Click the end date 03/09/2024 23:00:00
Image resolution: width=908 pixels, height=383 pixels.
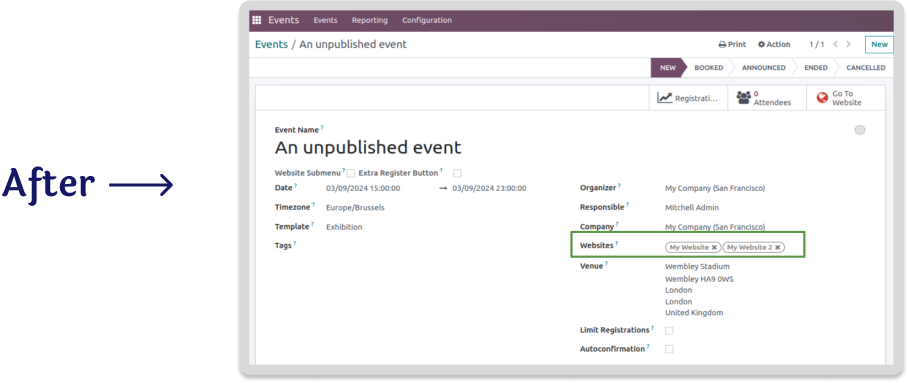pos(489,188)
